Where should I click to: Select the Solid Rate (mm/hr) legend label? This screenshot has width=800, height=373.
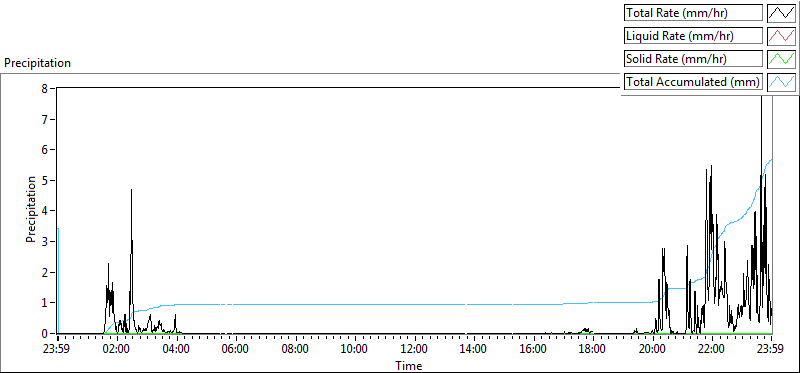pos(676,59)
